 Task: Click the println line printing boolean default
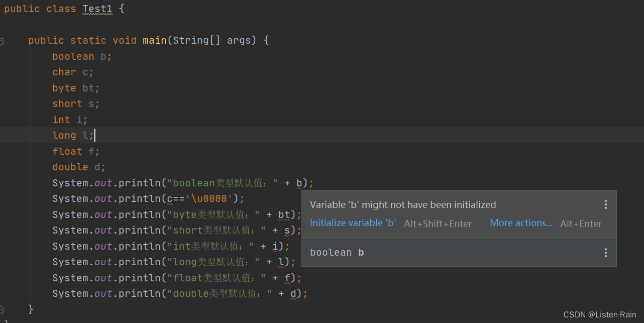tap(183, 183)
